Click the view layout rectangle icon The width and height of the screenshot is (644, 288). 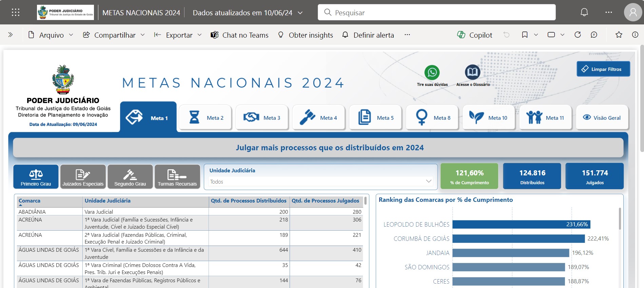click(x=551, y=35)
